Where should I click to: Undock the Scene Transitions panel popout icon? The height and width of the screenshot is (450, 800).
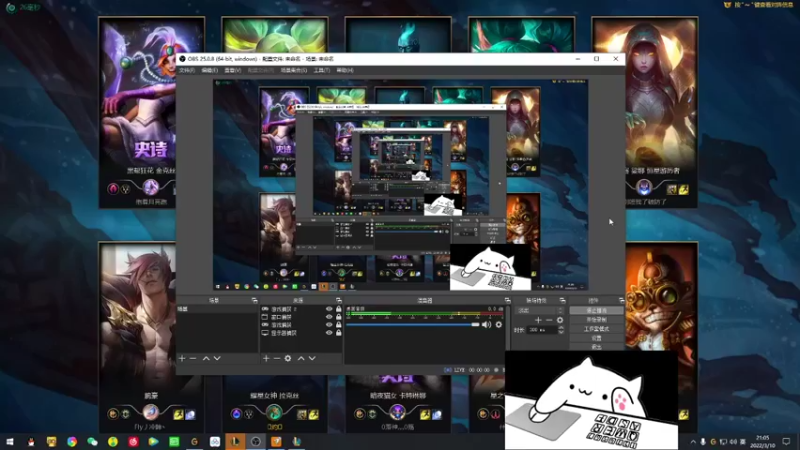click(x=562, y=301)
